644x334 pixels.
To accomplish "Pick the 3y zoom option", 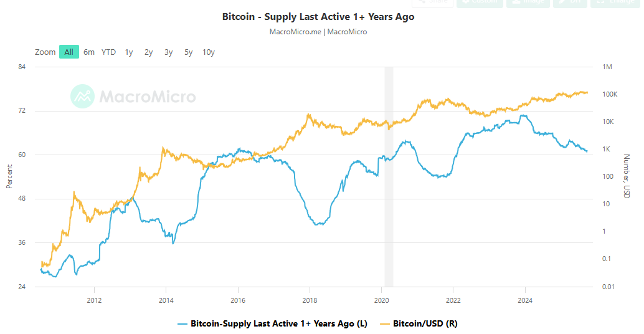I will pyautogui.click(x=169, y=52).
